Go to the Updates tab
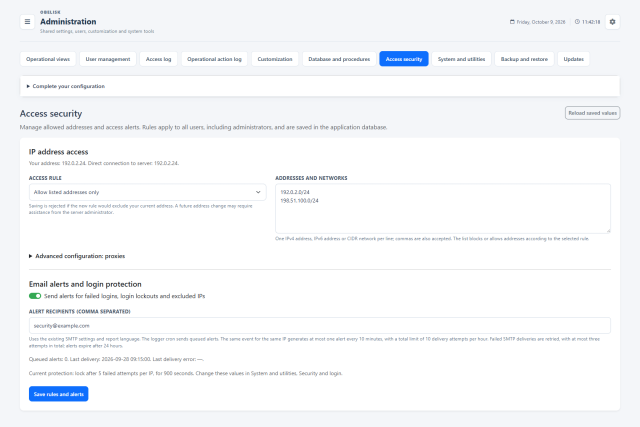This screenshot has width=640, height=427. (573, 59)
